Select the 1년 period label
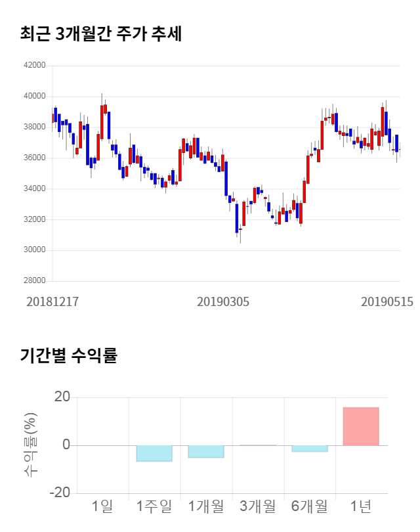The image size is (420, 532). coord(361,506)
